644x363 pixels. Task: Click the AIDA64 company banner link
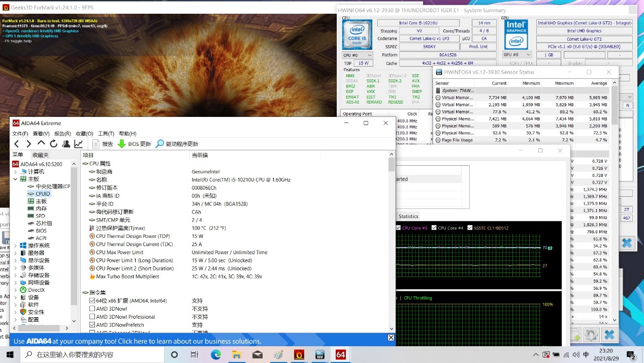point(137,341)
